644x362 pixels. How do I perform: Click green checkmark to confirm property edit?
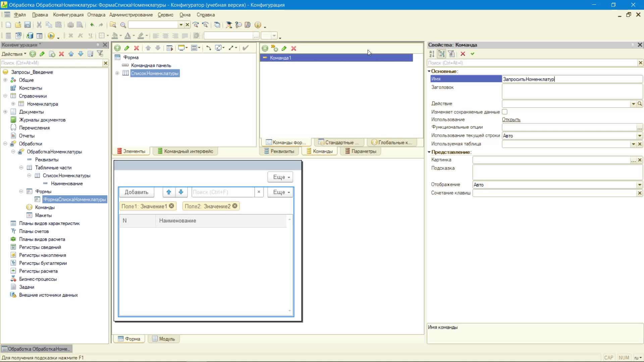[x=473, y=54]
